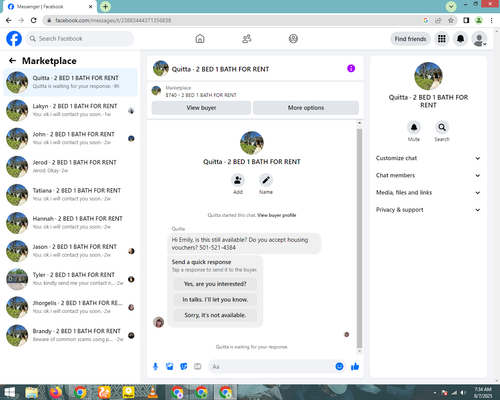Open the Brandy conversation
Screen dimensions: 500x400
click(70, 335)
